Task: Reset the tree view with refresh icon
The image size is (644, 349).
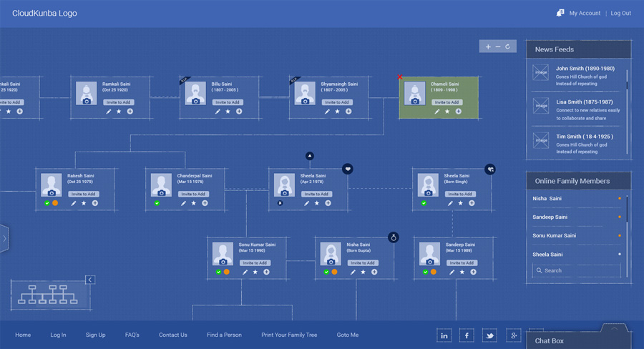Action: click(507, 46)
